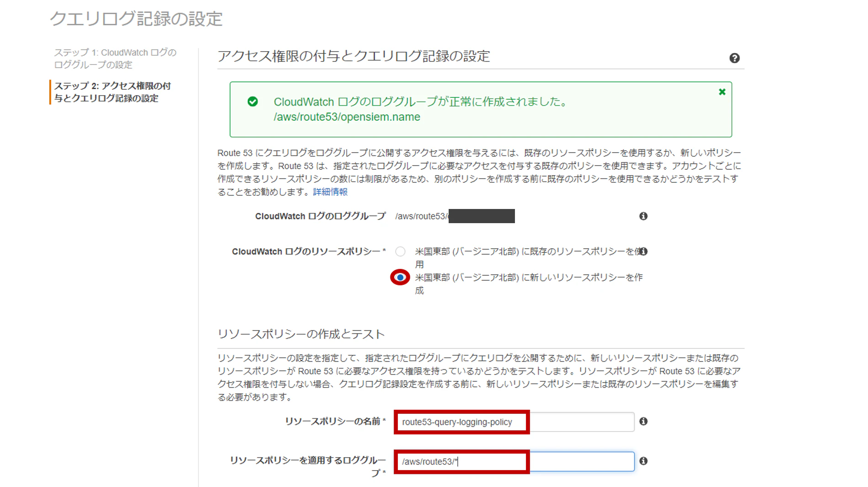Click the redacted /aws/route53/ log group value
868x487 pixels.
[x=455, y=216]
